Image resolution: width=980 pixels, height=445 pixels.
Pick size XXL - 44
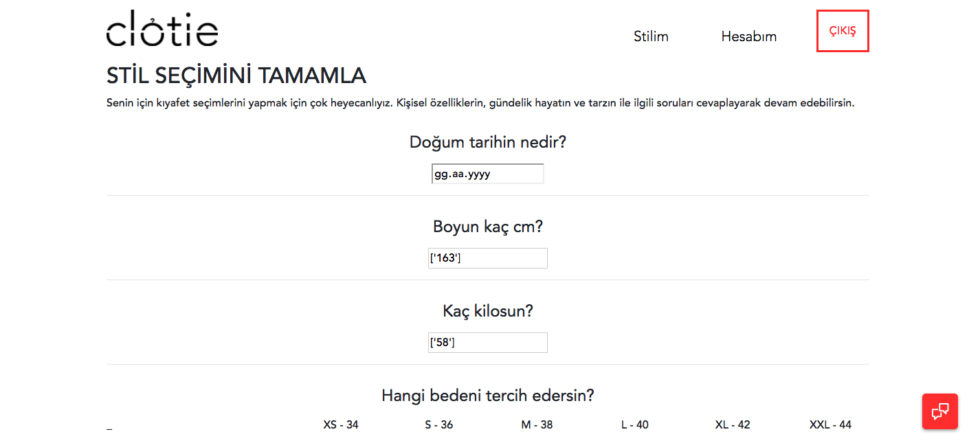[x=830, y=425]
